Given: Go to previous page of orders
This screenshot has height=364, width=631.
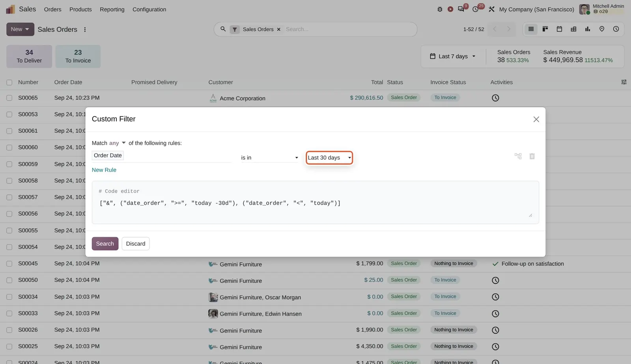Looking at the screenshot, I should pos(495,29).
